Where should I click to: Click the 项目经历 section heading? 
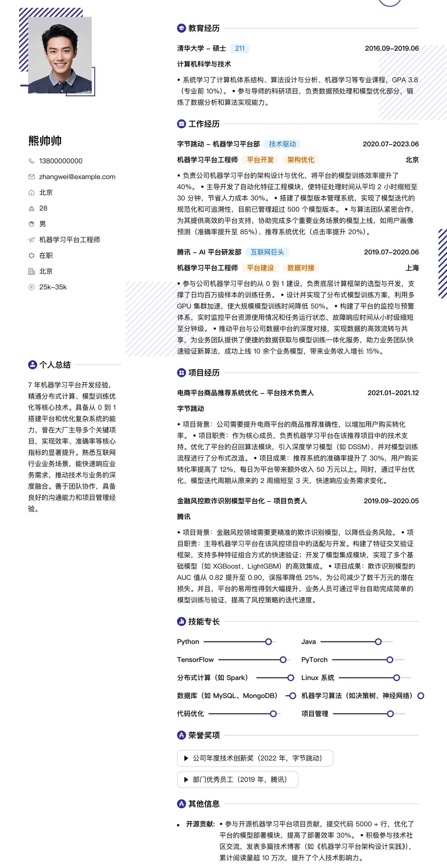204,373
